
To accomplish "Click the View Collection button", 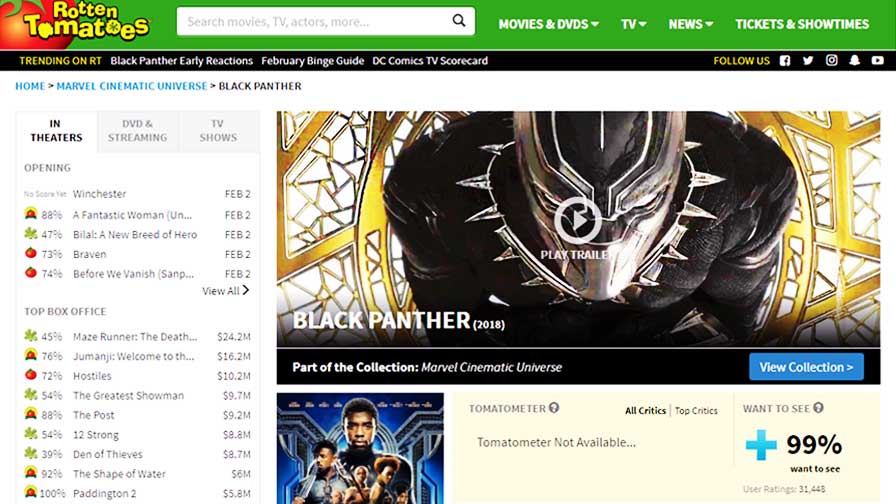I will [x=806, y=367].
